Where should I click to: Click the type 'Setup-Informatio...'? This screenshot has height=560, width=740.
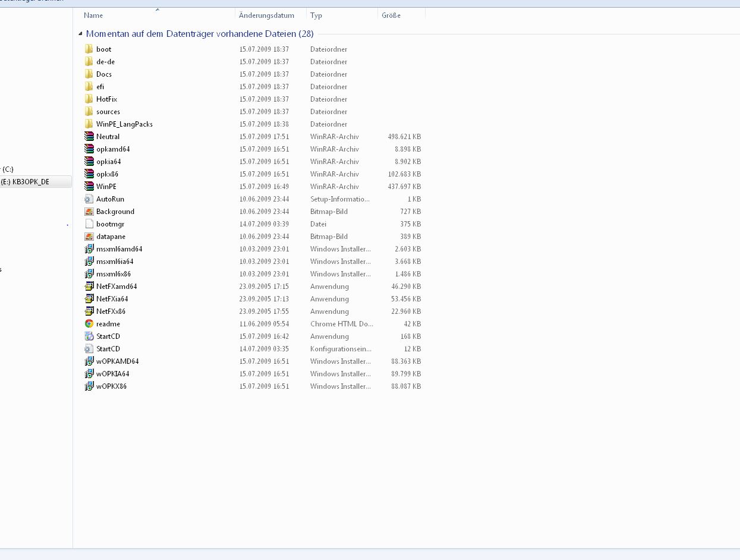point(340,199)
